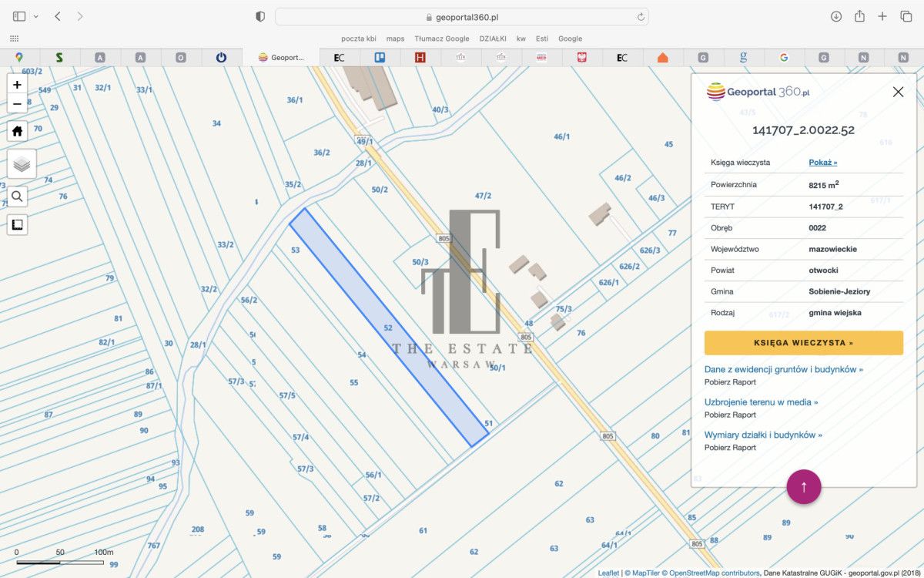Open 'Uzbrojenie terenu w media' link
This screenshot has height=578, width=924.
(761, 402)
